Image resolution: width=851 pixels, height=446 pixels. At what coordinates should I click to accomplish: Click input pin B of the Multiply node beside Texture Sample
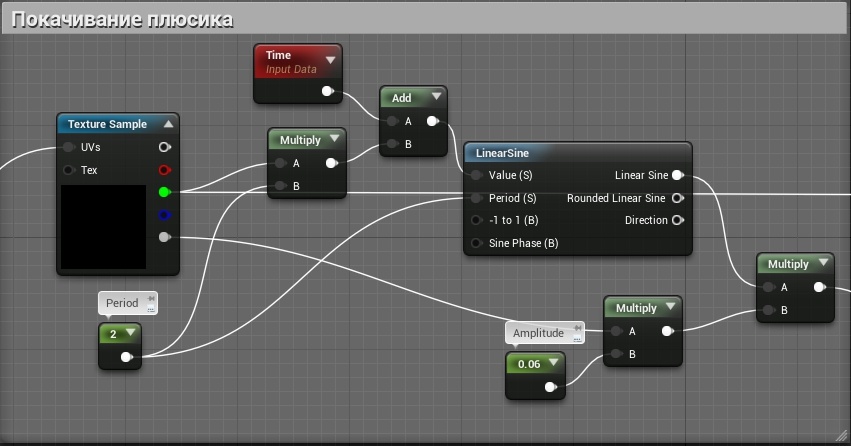[x=281, y=186]
